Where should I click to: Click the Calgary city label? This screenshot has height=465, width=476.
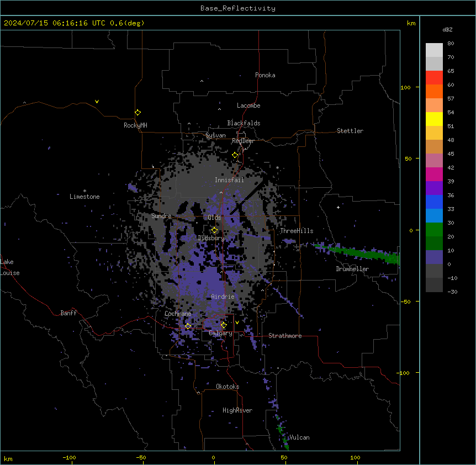tap(221, 333)
